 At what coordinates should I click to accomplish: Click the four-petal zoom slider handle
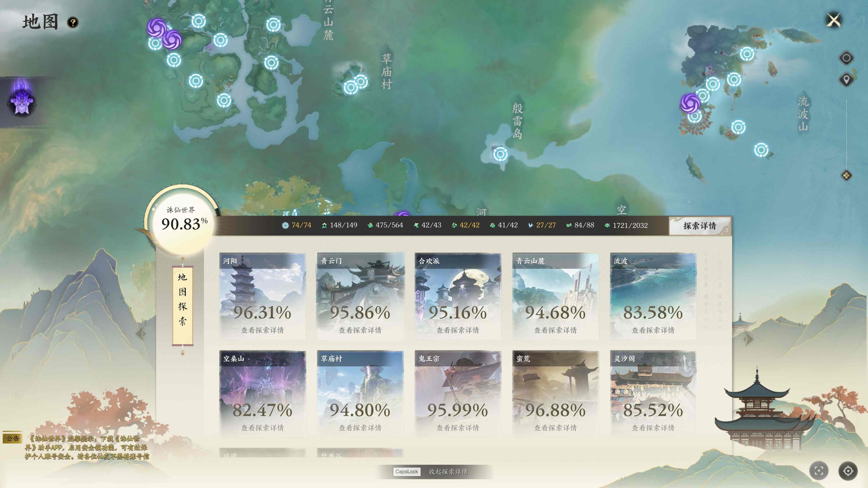847,175
